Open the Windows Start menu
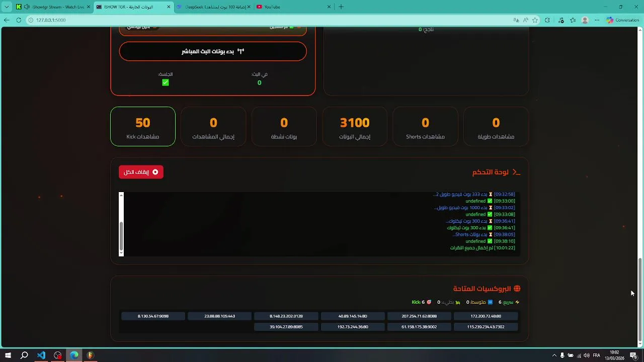Viewport: 644px width, 362px height. point(8,355)
